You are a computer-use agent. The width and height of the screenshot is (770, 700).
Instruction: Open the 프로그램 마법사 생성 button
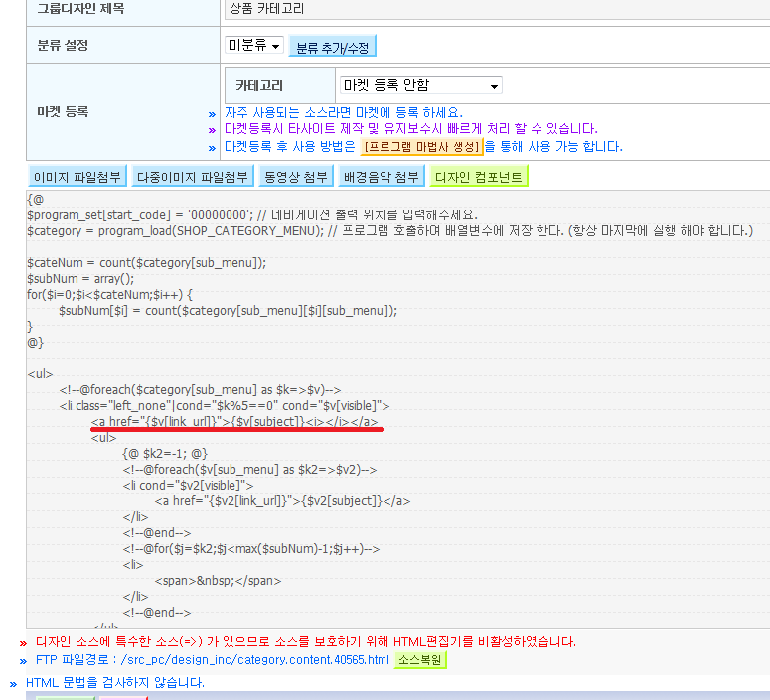coord(421,147)
